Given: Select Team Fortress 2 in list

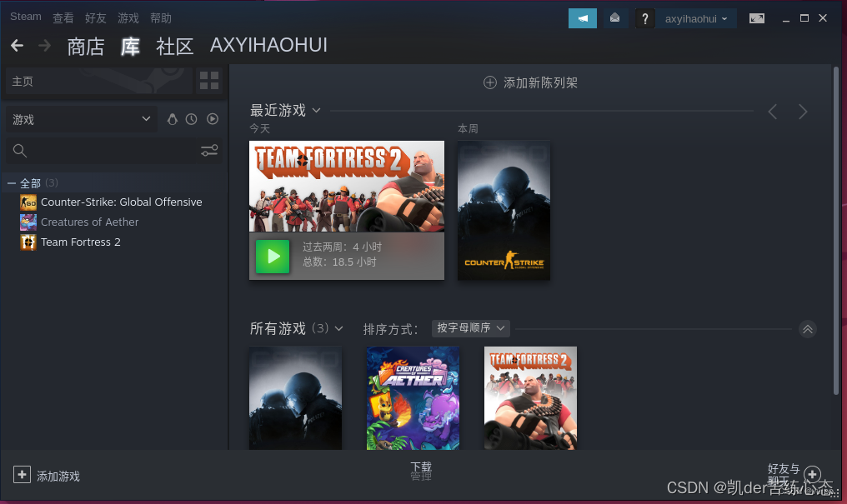Looking at the screenshot, I should click(81, 242).
